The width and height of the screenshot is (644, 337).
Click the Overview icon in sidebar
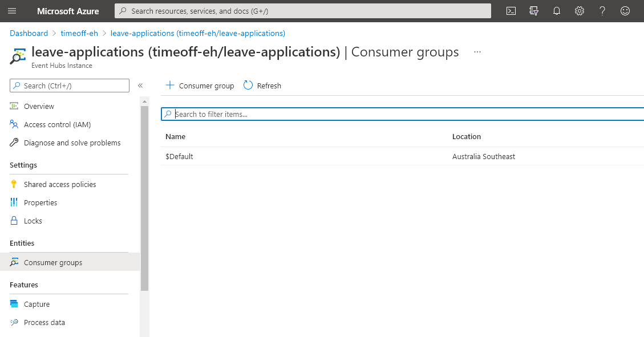click(x=14, y=106)
